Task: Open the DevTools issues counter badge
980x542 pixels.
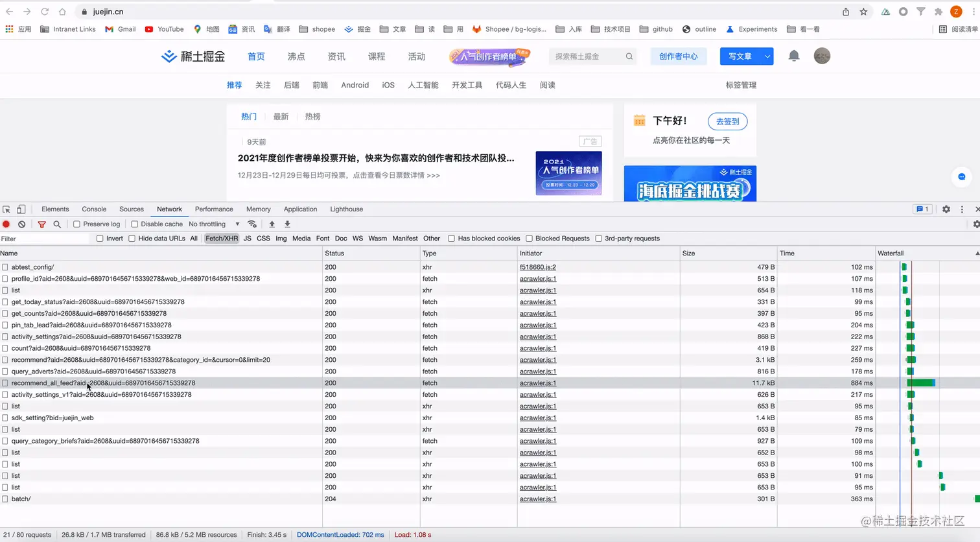Action: (922, 209)
